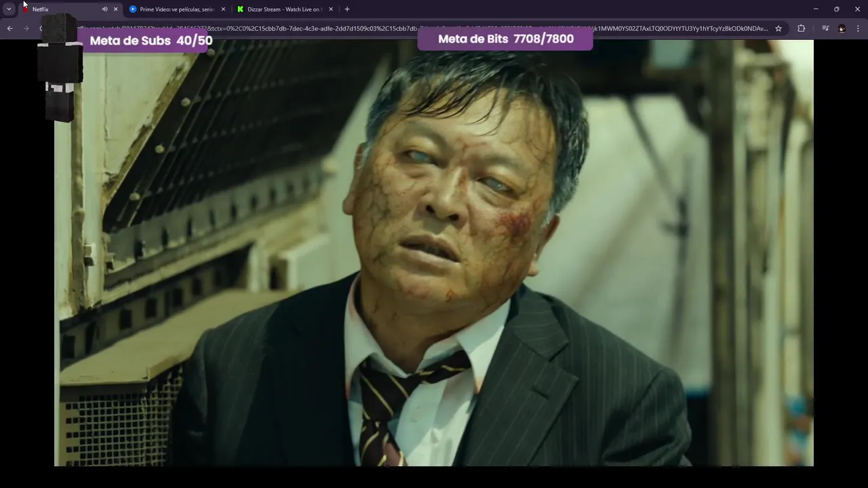Open the browser profile avatar
This screenshot has width=868, height=488.
pyautogui.click(x=842, y=28)
